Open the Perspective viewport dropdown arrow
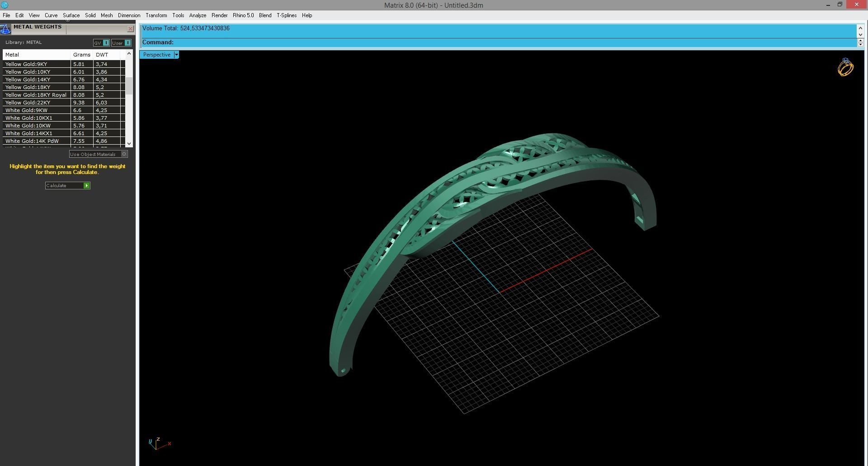Image resolution: width=868 pixels, height=466 pixels. [176, 55]
